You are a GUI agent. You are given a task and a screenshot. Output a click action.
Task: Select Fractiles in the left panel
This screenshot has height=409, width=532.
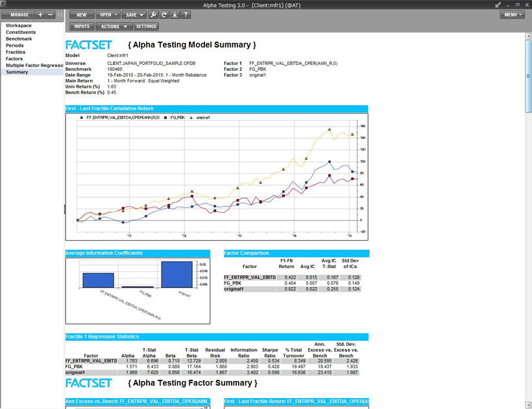[x=16, y=52]
